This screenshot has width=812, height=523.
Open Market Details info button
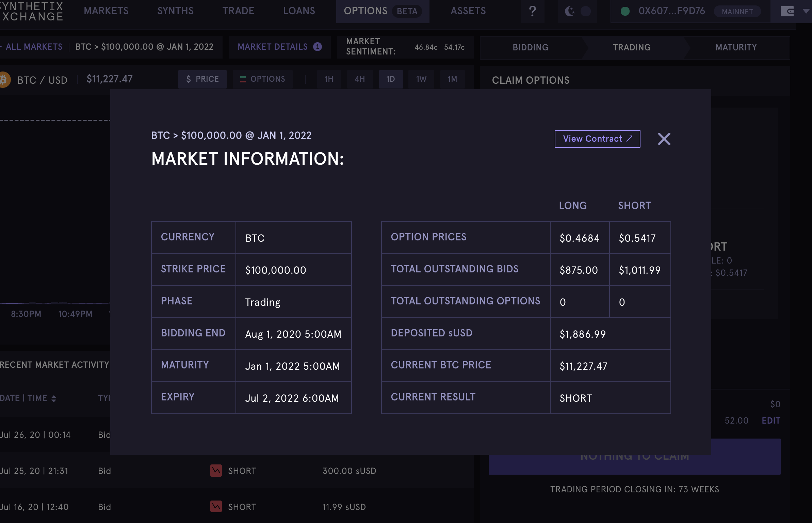279,47
